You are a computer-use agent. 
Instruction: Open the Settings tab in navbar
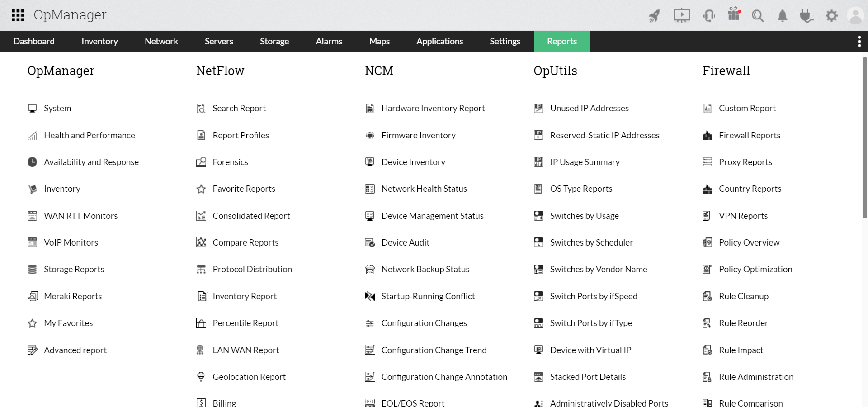505,42
